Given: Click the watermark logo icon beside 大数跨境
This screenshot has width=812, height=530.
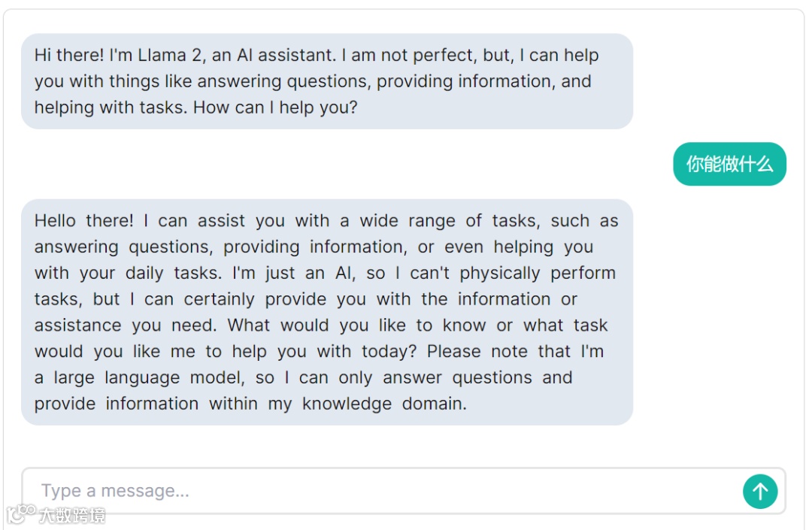Looking at the screenshot, I should click(x=21, y=513).
